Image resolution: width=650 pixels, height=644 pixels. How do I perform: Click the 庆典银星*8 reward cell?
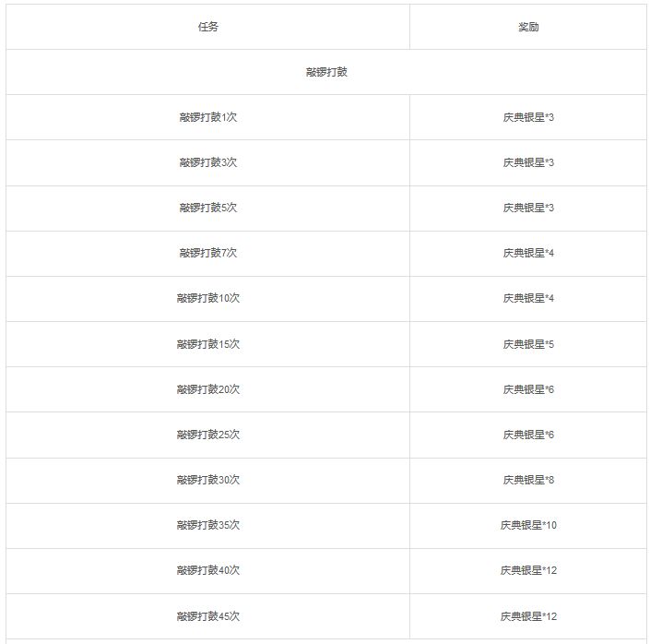[527, 480]
